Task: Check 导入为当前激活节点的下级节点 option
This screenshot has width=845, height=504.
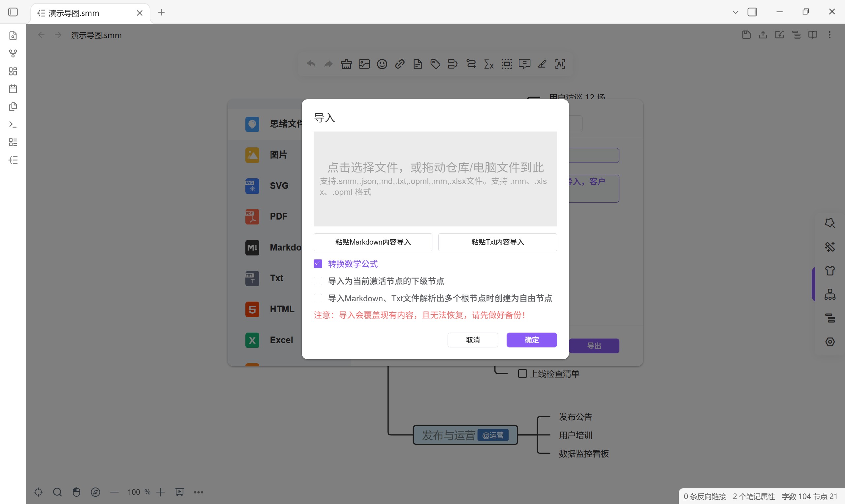Action: pyautogui.click(x=318, y=281)
